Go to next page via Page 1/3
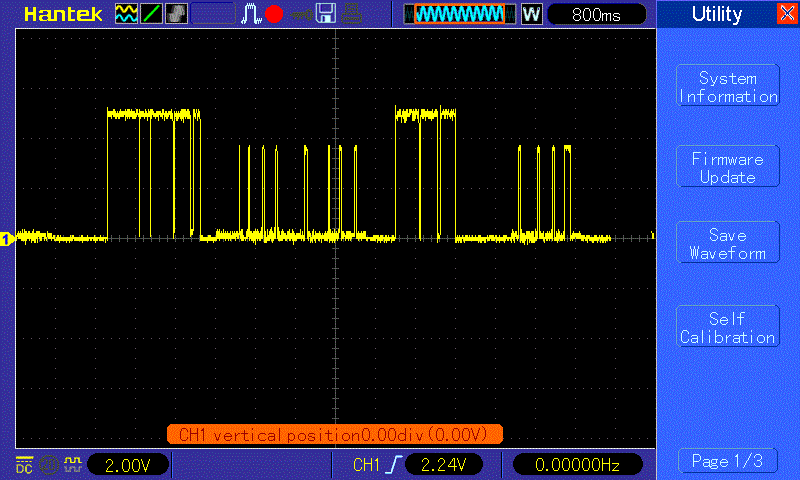This screenshot has width=800, height=480. pyautogui.click(x=728, y=461)
